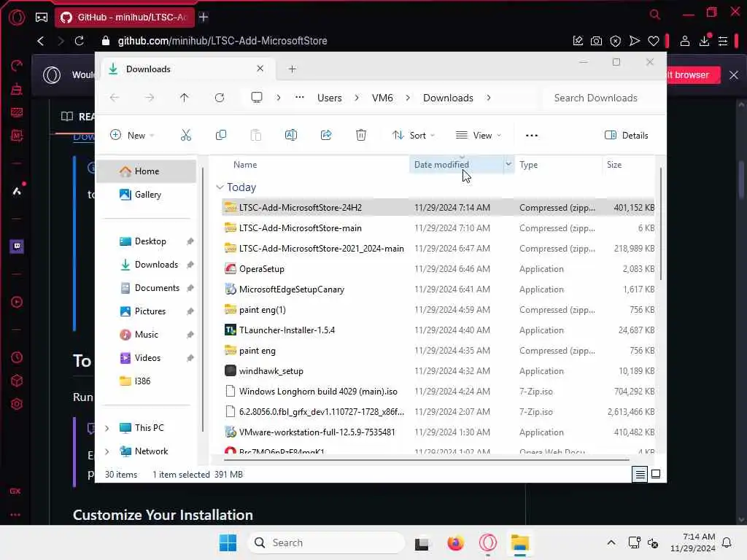Select OperaSetup file row
Image resolution: width=747 pixels, height=560 pixels.
tap(438, 269)
